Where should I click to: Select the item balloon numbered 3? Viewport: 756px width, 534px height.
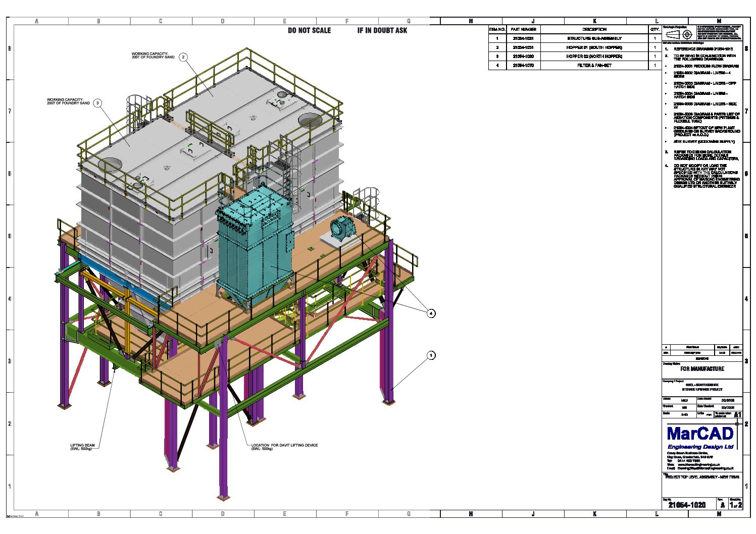tap(98, 103)
